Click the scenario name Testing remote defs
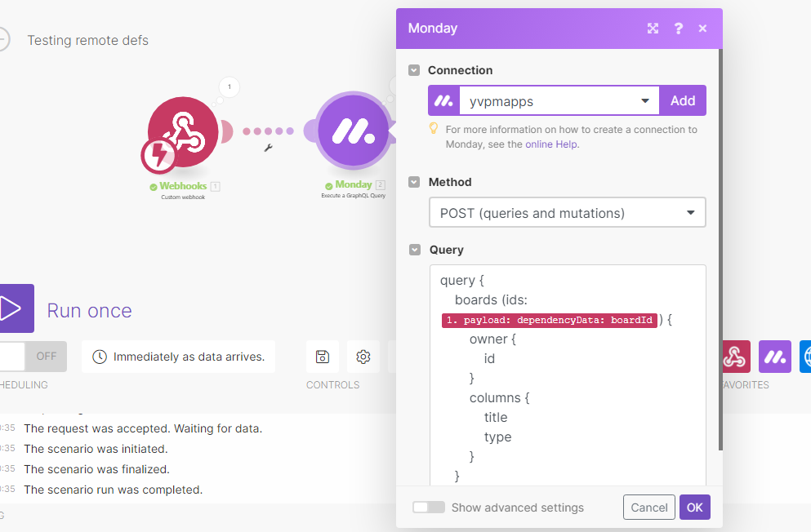The height and width of the screenshot is (532, 811). point(88,40)
